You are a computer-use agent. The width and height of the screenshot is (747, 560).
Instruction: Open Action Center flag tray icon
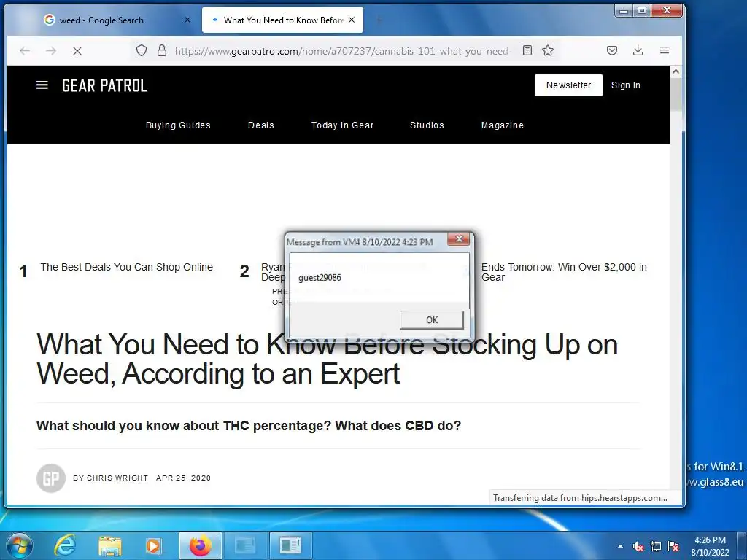[x=673, y=546]
